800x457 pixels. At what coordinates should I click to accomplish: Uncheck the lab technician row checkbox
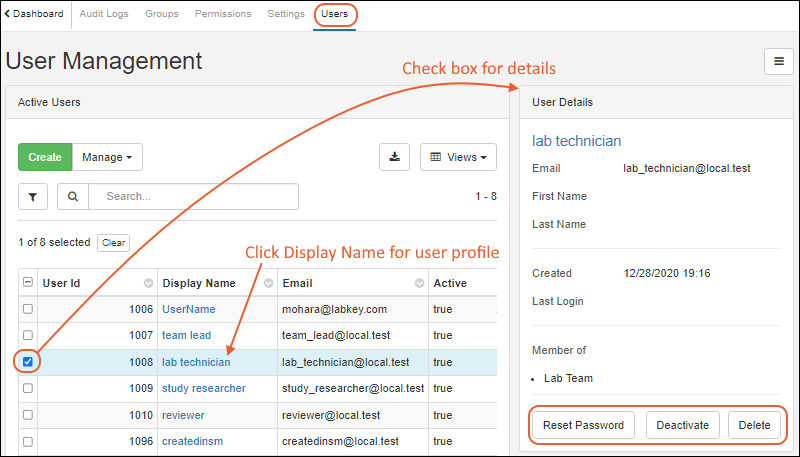(x=28, y=362)
